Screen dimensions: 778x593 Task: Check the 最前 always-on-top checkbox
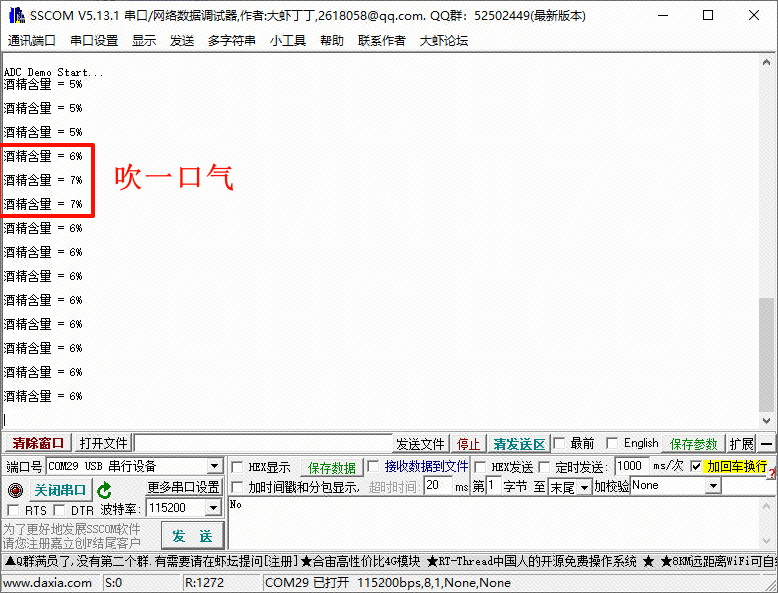click(x=559, y=443)
